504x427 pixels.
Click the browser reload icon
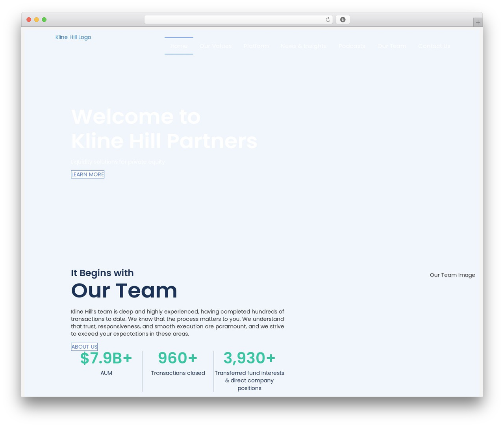328,20
